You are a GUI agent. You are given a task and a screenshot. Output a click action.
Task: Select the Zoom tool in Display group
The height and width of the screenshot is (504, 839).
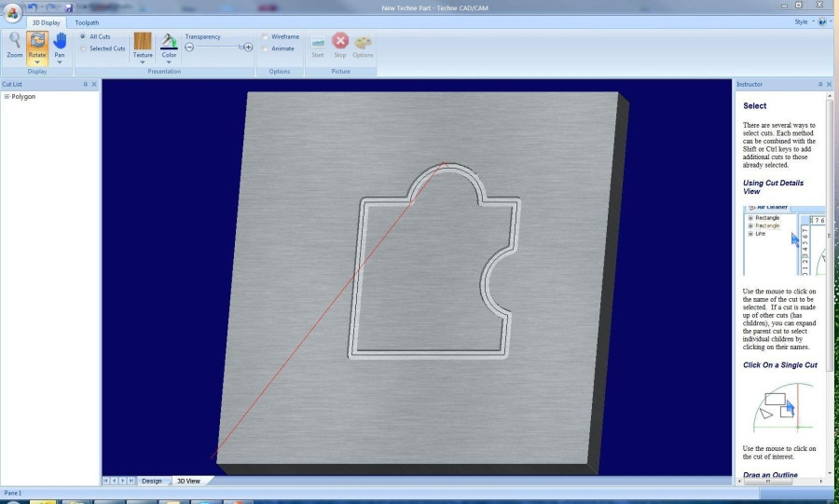[x=14, y=45]
